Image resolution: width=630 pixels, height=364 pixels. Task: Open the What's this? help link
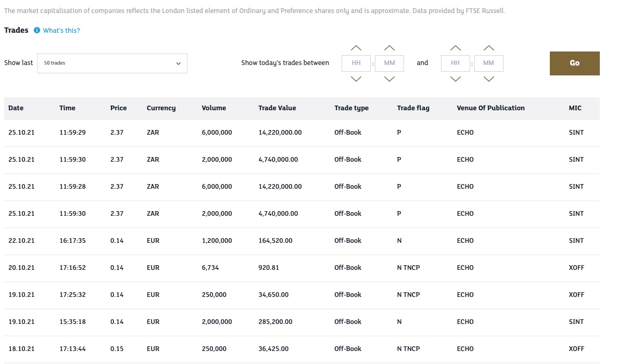[x=61, y=30]
